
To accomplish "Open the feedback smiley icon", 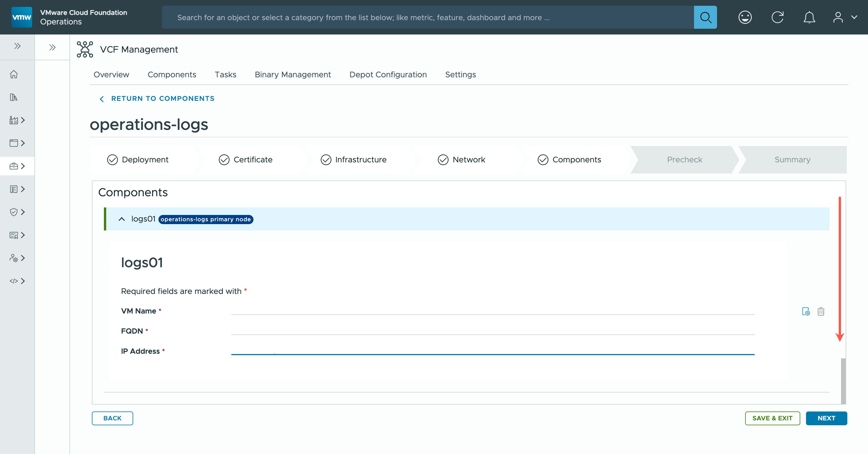I will coord(745,17).
